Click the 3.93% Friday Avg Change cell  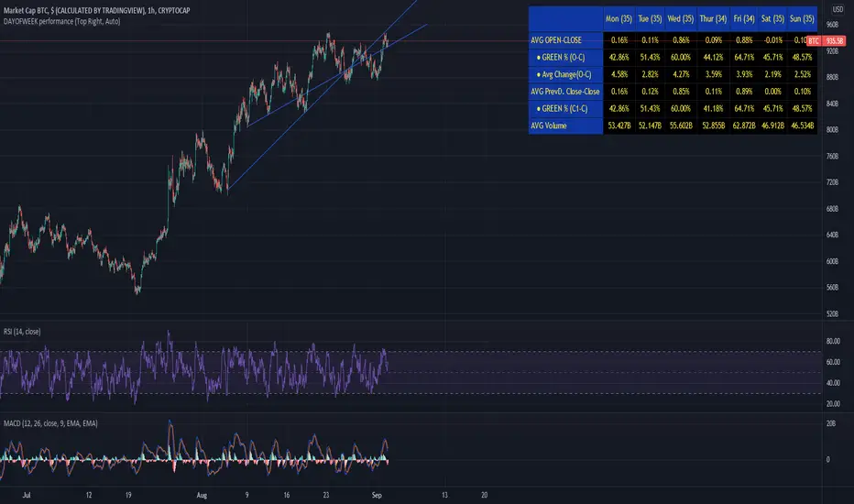click(x=744, y=74)
